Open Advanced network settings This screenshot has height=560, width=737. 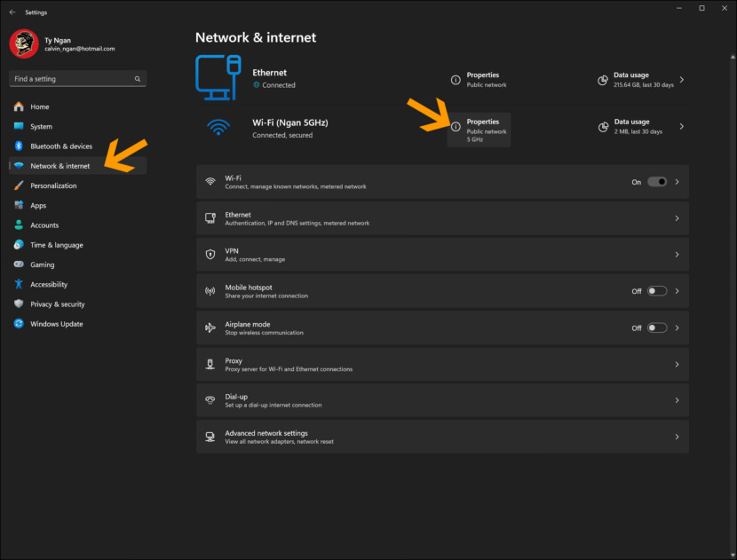442,436
